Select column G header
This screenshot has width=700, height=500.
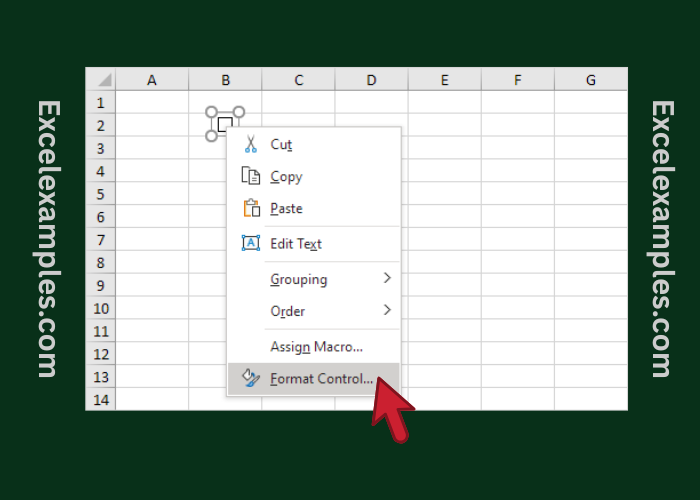(x=591, y=80)
